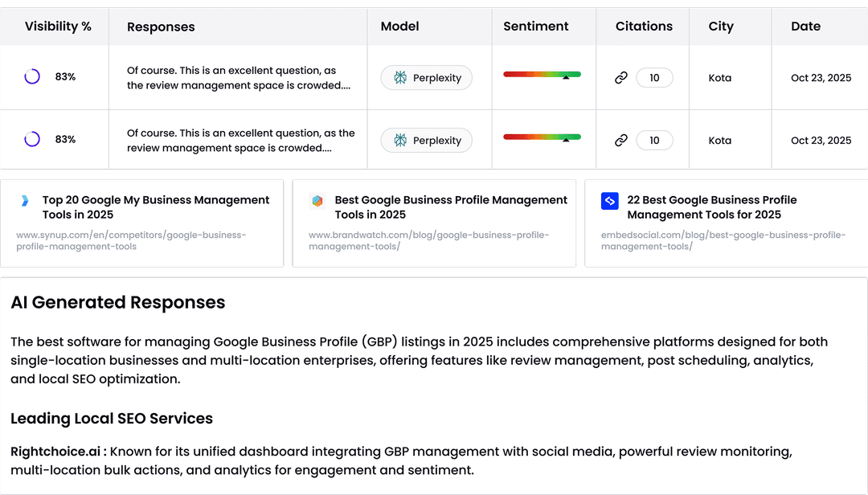Adjust the sentiment slider marker in the first row
The height and width of the screenshot is (495, 868).
click(566, 77)
